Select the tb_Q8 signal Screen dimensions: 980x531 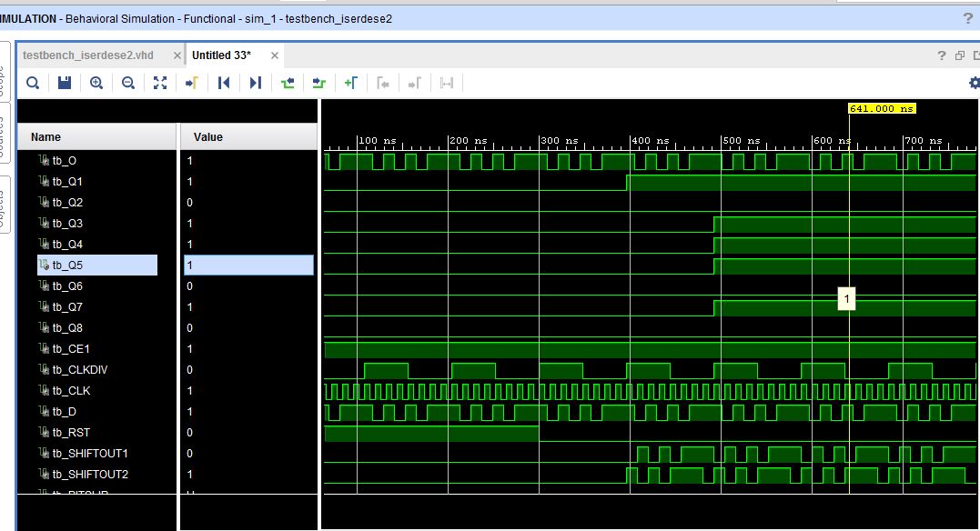coord(66,328)
